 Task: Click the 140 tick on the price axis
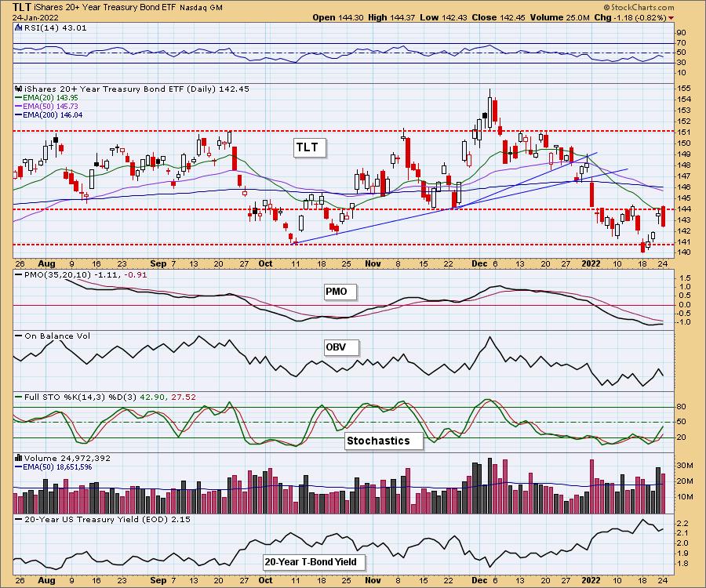[x=684, y=252]
